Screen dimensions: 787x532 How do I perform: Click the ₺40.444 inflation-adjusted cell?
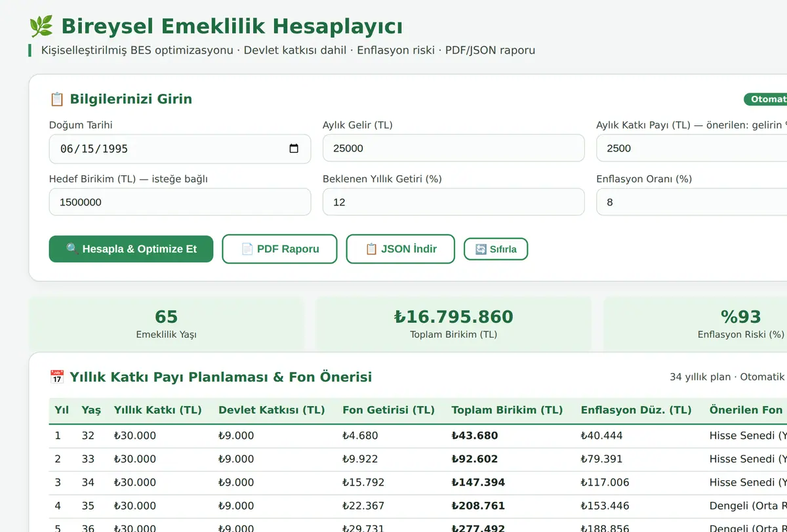point(601,436)
